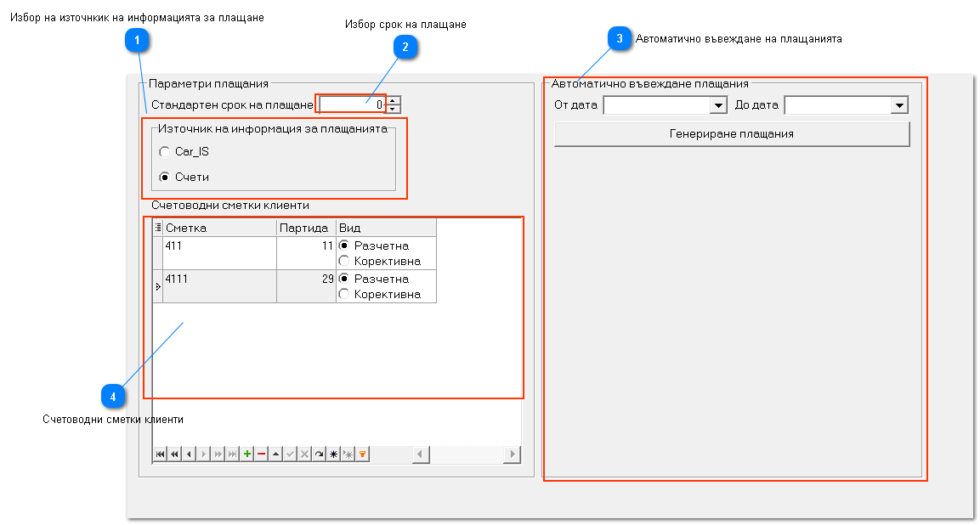Go to the previous record
Viewport: 980px width, 525px height.
coord(189,454)
